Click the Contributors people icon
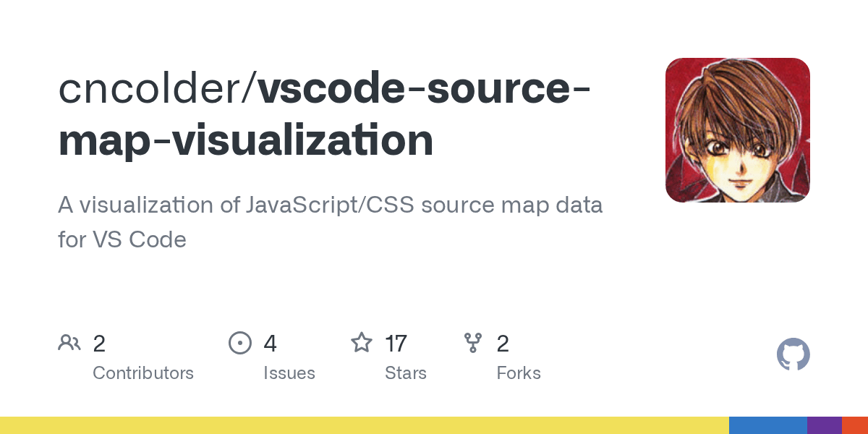The height and width of the screenshot is (434, 868). pyautogui.click(x=69, y=343)
